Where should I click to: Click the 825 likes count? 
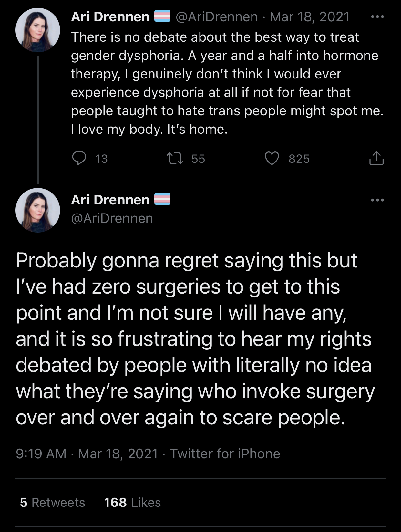click(299, 159)
